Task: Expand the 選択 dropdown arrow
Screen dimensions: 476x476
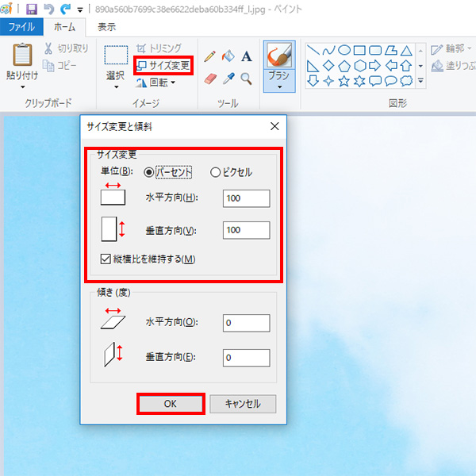Action: point(116,87)
